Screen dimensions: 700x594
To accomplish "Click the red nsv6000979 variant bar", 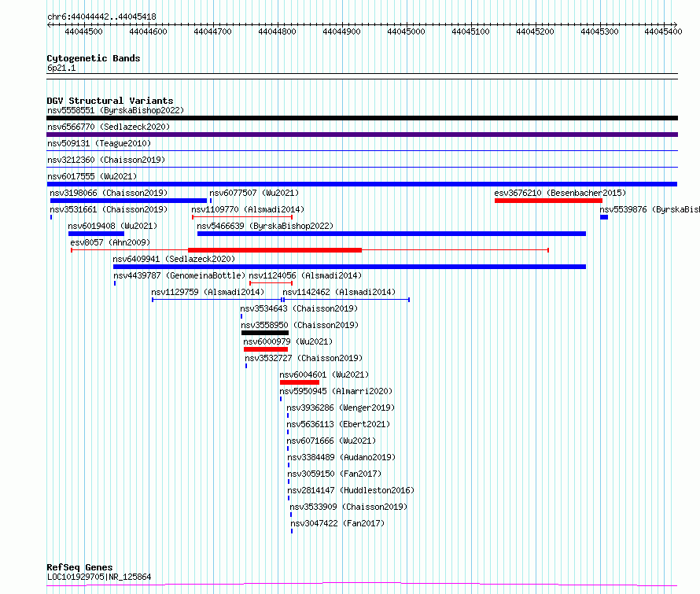I will tap(266, 349).
